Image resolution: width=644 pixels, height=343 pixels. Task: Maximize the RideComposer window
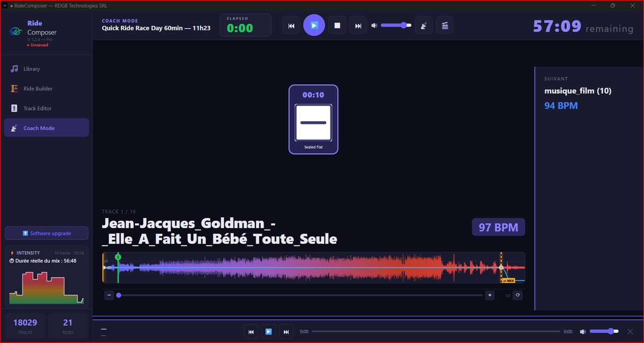[x=613, y=5]
